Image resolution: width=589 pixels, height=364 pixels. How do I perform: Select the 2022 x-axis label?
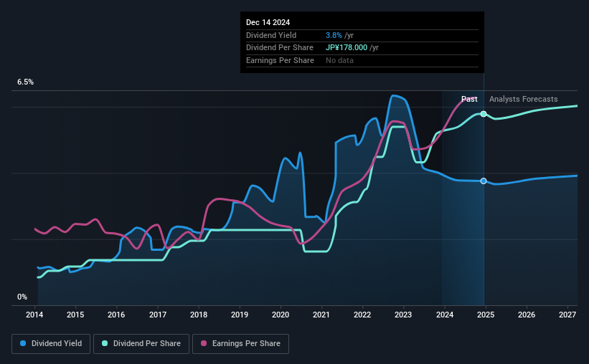362,315
